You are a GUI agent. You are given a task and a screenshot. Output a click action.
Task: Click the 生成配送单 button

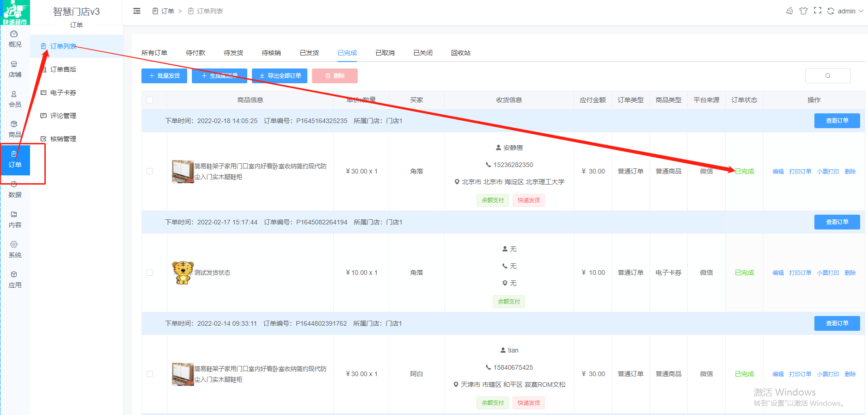click(220, 76)
